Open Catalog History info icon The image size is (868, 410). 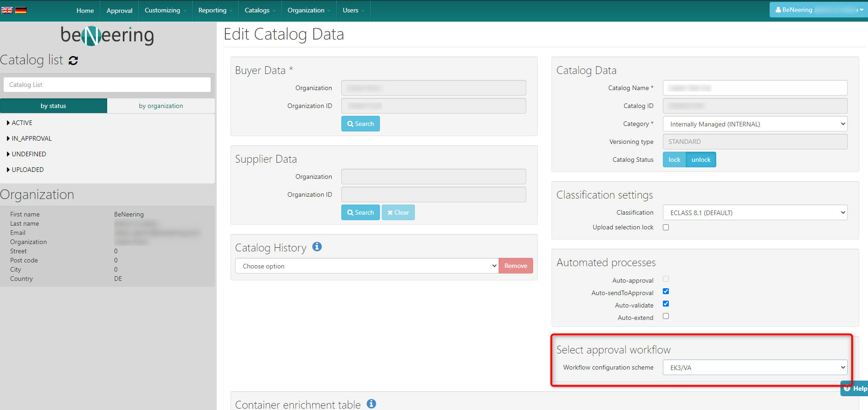[x=317, y=247]
